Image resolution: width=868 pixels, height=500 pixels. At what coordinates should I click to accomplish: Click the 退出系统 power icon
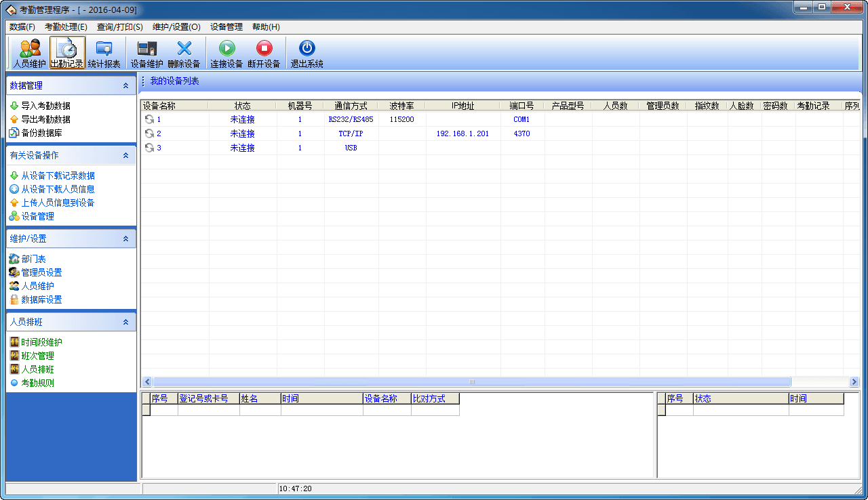click(307, 53)
